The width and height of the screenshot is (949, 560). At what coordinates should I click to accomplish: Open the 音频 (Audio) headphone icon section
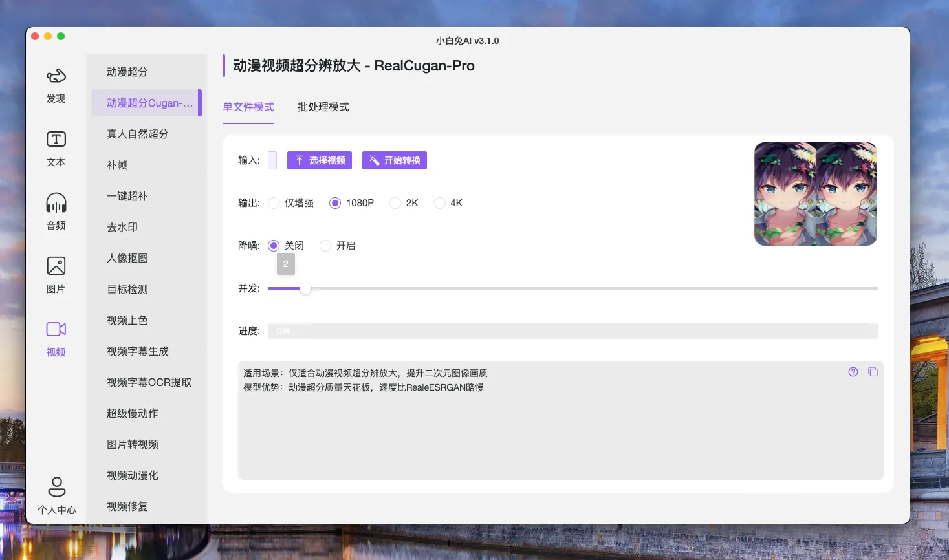click(56, 212)
